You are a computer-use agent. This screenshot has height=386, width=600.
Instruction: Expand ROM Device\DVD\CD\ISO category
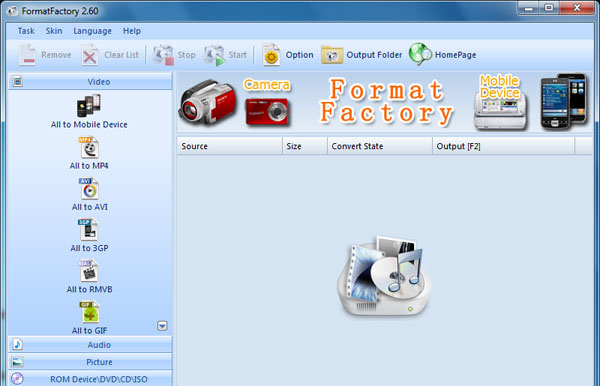coord(90,379)
